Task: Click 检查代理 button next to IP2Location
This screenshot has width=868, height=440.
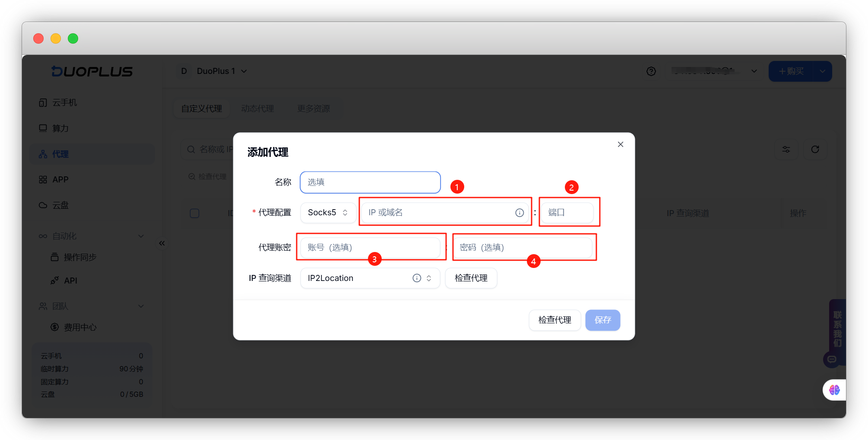Action: pos(471,278)
